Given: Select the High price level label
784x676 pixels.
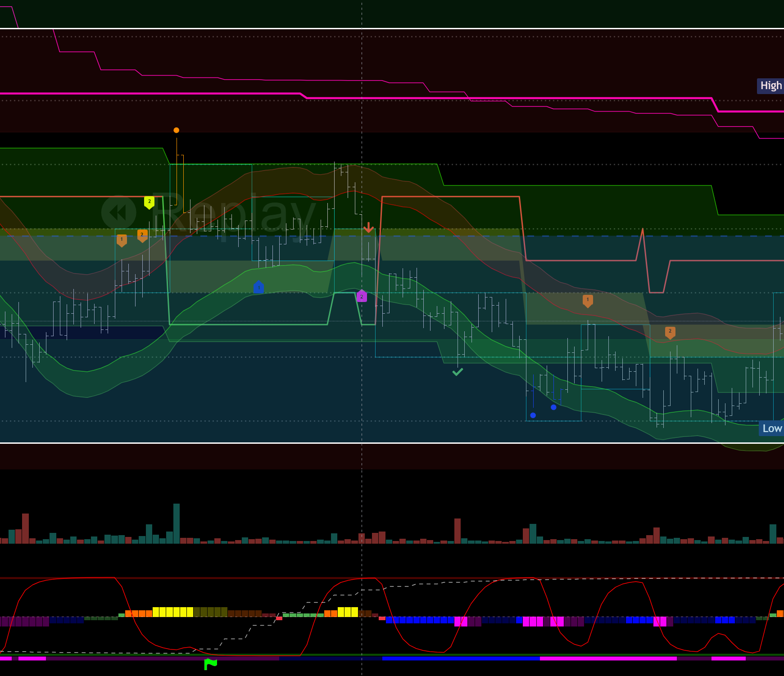Looking at the screenshot, I should [x=770, y=86].
